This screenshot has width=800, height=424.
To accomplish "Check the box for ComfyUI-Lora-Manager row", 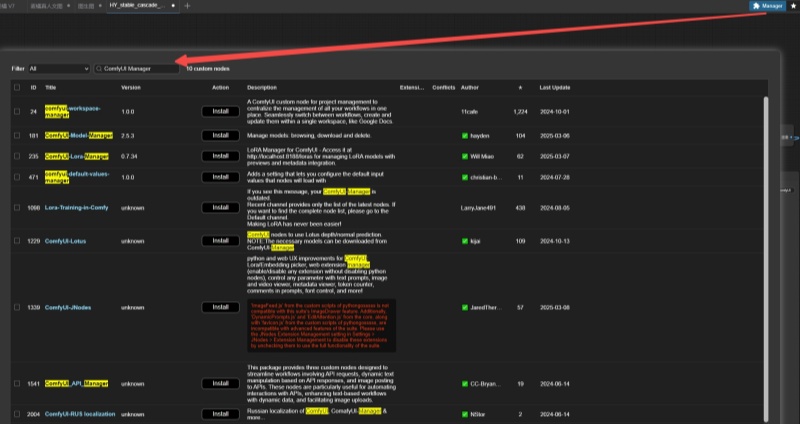I will 17,156.
